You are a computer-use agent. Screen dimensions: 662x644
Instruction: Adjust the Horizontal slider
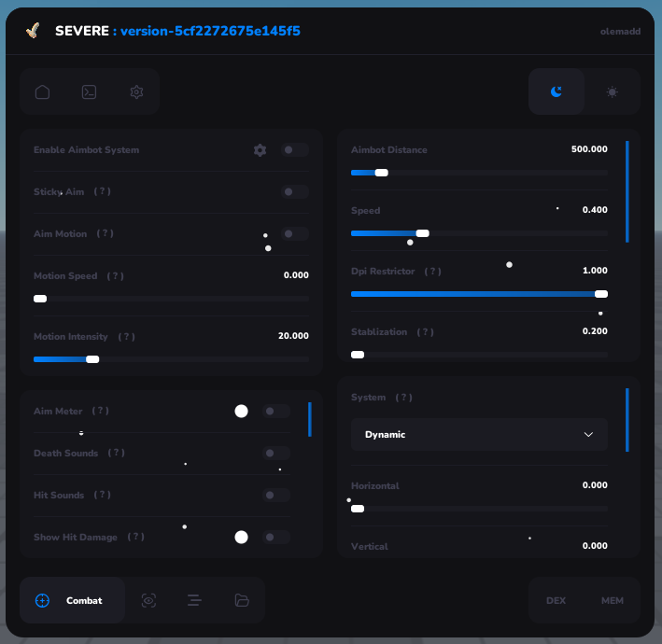click(479, 509)
